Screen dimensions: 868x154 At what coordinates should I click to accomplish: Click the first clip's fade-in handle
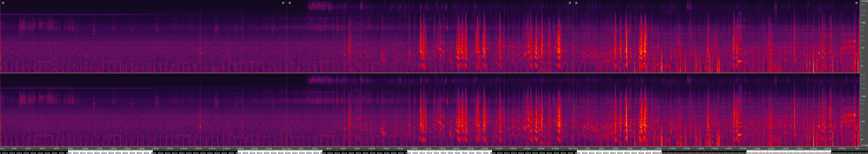3,3
